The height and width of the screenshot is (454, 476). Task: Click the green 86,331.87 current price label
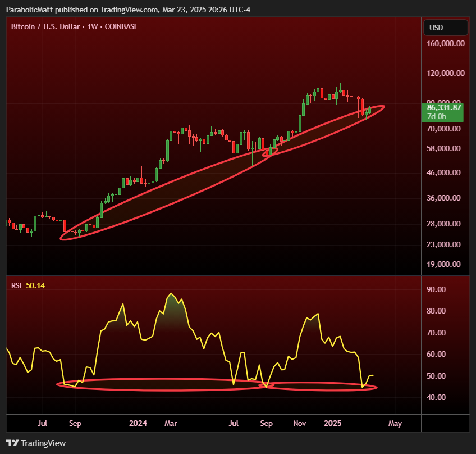pos(444,107)
